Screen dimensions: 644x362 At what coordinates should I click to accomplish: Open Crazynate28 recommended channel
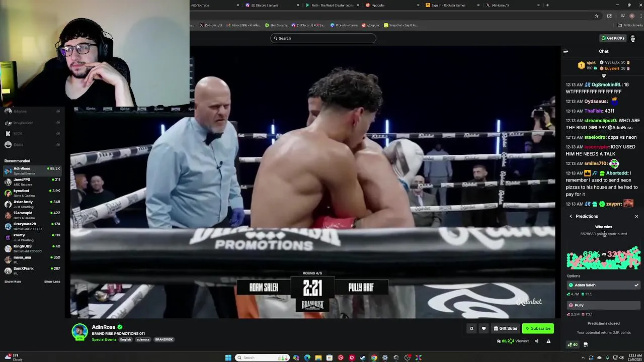tap(32, 226)
